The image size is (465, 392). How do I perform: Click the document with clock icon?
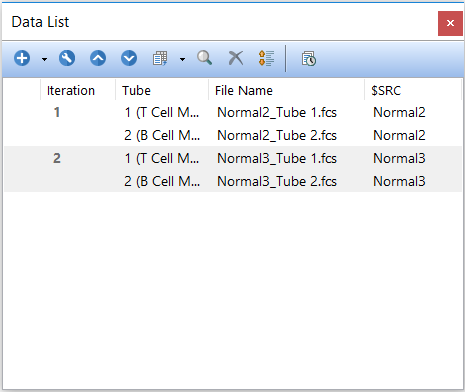coord(309,59)
